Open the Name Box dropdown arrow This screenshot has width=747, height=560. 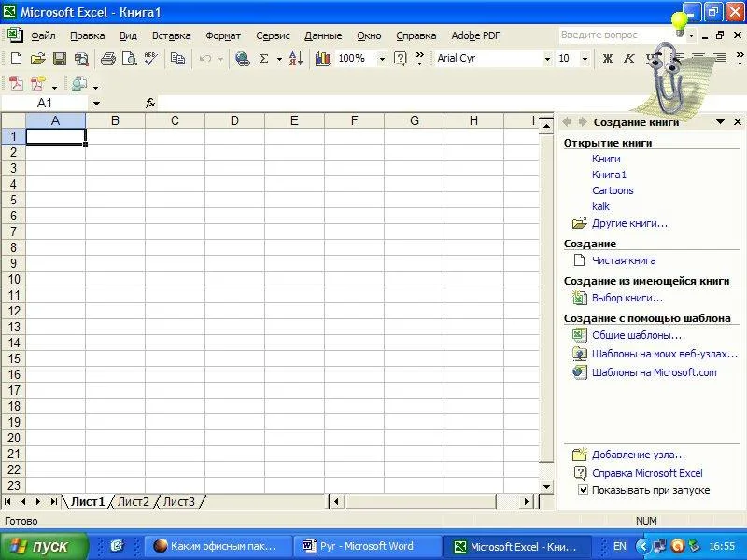pyautogui.click(x=96, y=103)
